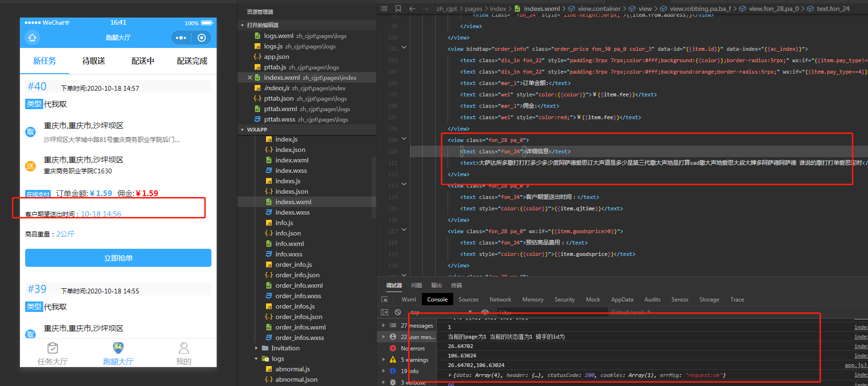Close the indexs.wxml entry in open editors
The image size is (868, 386).
250,77
